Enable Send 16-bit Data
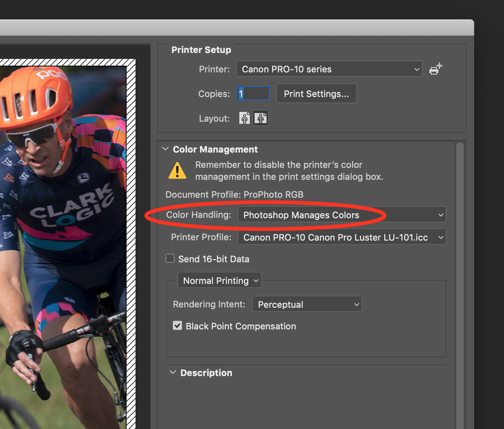Screen dimensions: 504x429 [170, 258]
